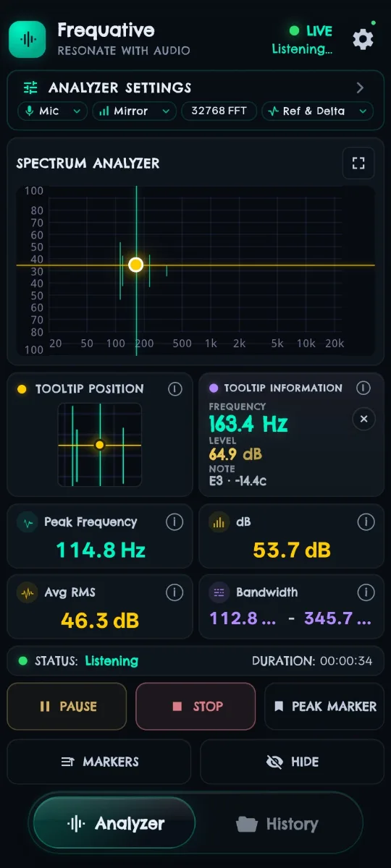This screenshot has width=391, height=868.
Task: Click the Duration 00:00:34 timer
Action: (312, 661)
